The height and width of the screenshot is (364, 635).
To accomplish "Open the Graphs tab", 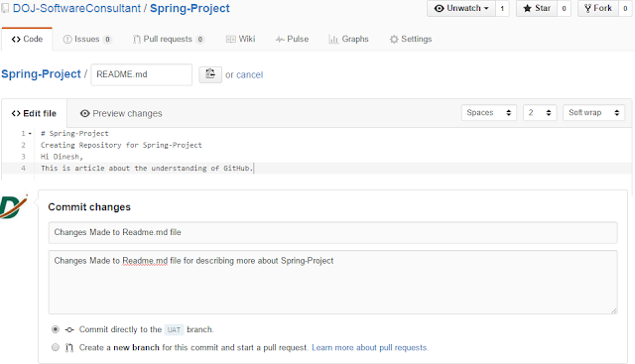I will point(348,39).
